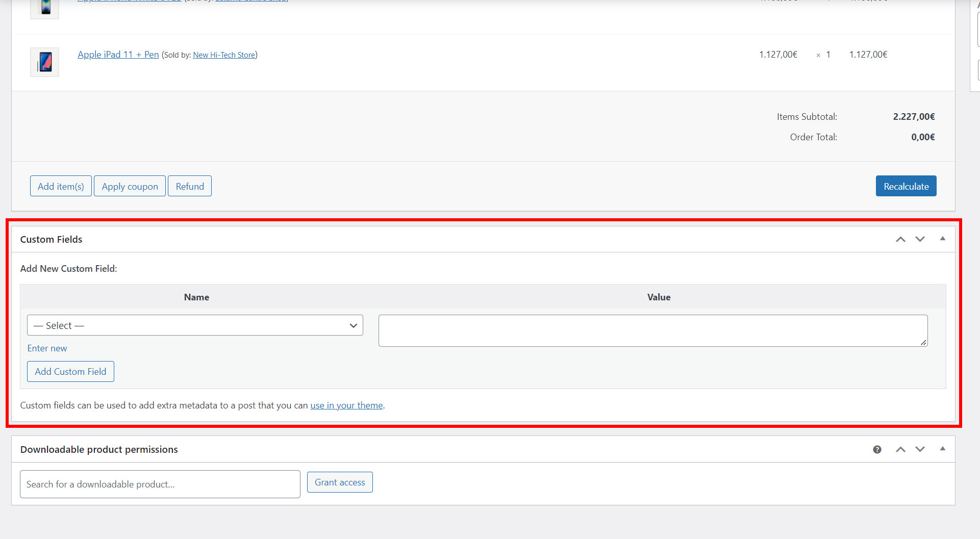This screenshot has height=539, width=980.
Task: Click the Order Total value 0,00€
Action: (923, 137)
